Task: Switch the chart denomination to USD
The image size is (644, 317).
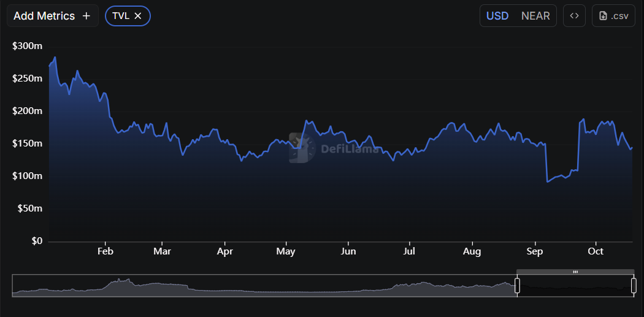Action: (497, 16)
